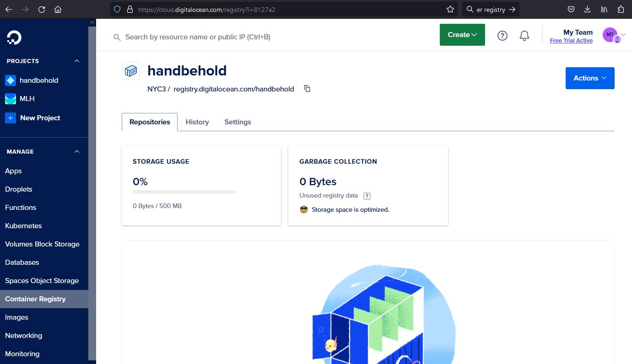Screen dimensions: 632x364
Task: Select Container Registry in sidebar
Action: 44,299
